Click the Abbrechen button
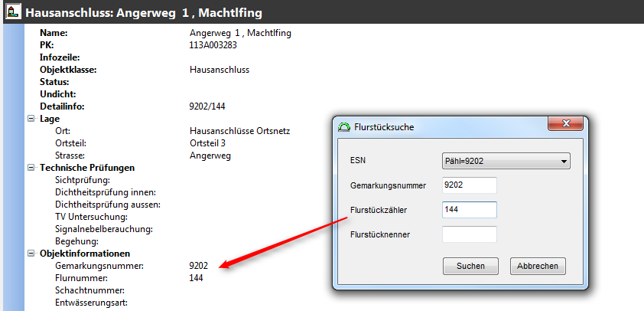Image resolution: width=644 pixels, height=311 pixels. pyautogui.click(x=538, y=266)
